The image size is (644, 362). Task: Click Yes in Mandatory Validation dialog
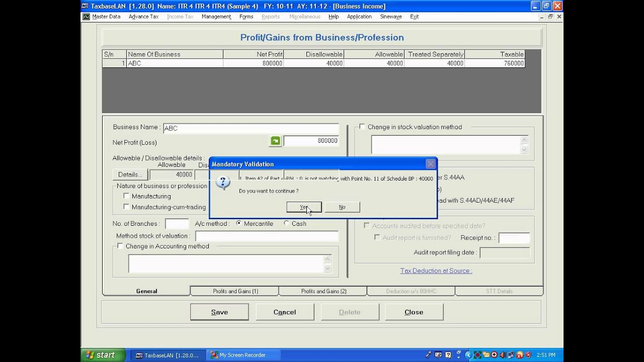click(x=304, y=207)
